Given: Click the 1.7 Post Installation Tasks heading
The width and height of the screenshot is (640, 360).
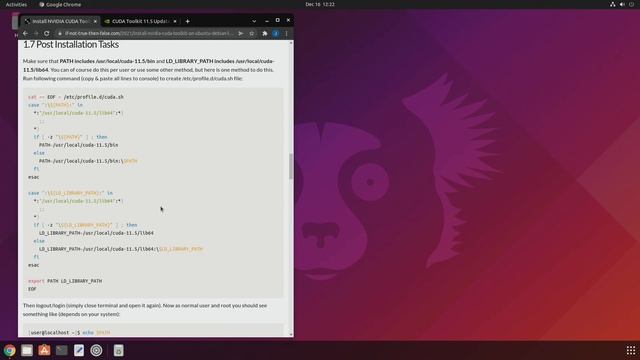Looking at the screenshot, I should coord(71,44).
